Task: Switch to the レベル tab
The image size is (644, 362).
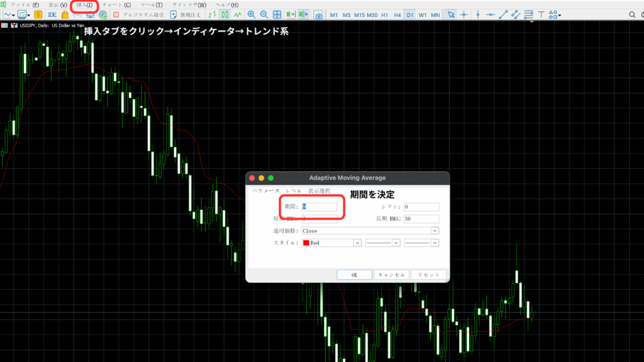Action: (293, 191)
